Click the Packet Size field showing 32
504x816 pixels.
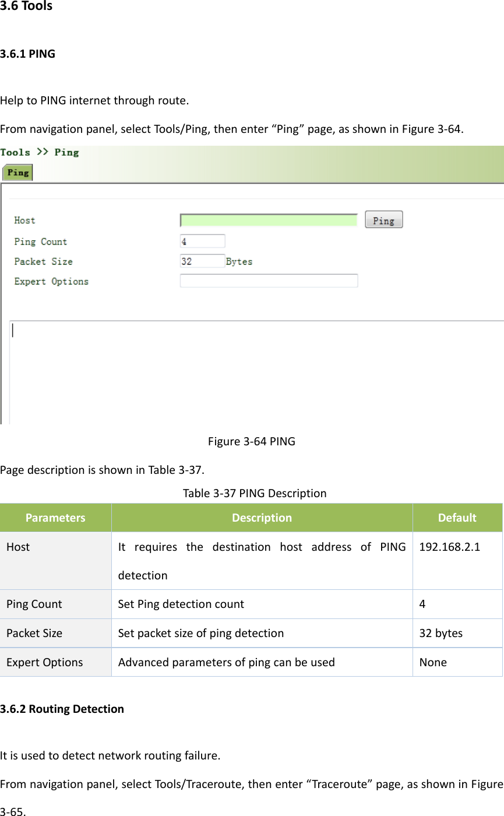click(x=202, y=261)
